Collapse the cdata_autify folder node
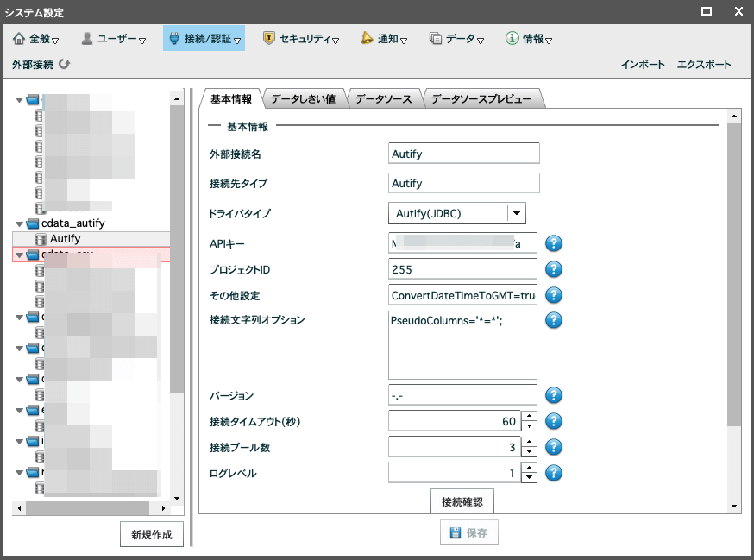Viewport: 754px width, 560px height. point(19,223)
